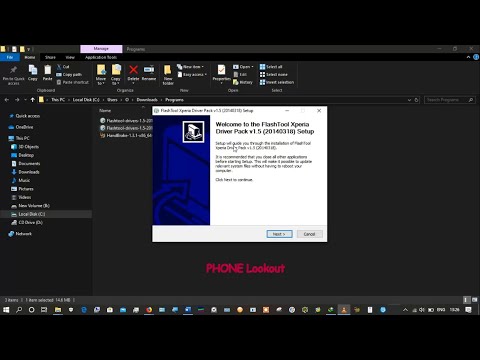Image resolution: width=480 pixels, height=360 pixels.
Task: Click Select all in ribbon
Action: pos(271,67)
